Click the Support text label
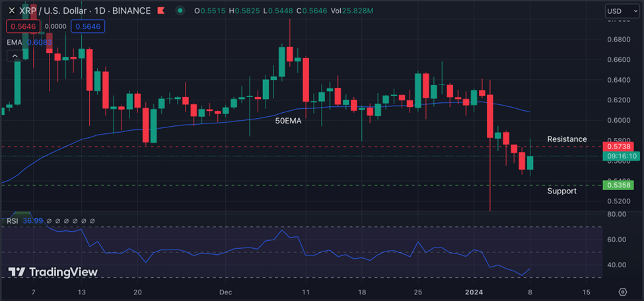Image resolution: width=644 pixels, height=301 pixels. (x=561, y=191)
